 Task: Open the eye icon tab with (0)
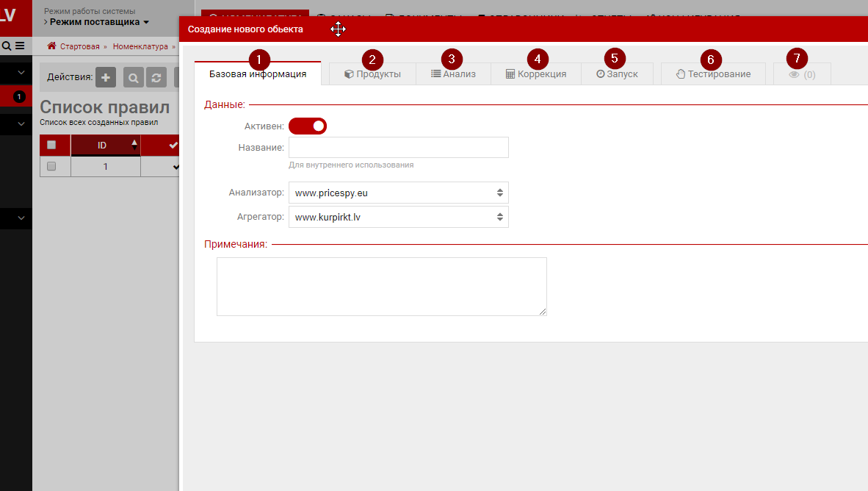(802, 74)
